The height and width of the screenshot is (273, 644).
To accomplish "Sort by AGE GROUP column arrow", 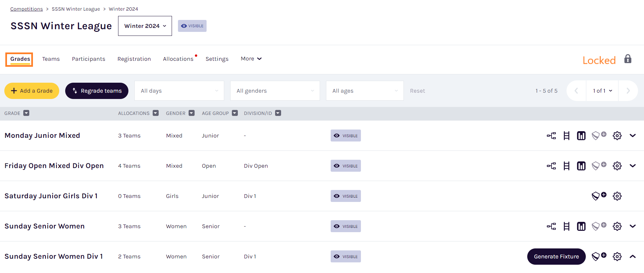I will point(235,113).
